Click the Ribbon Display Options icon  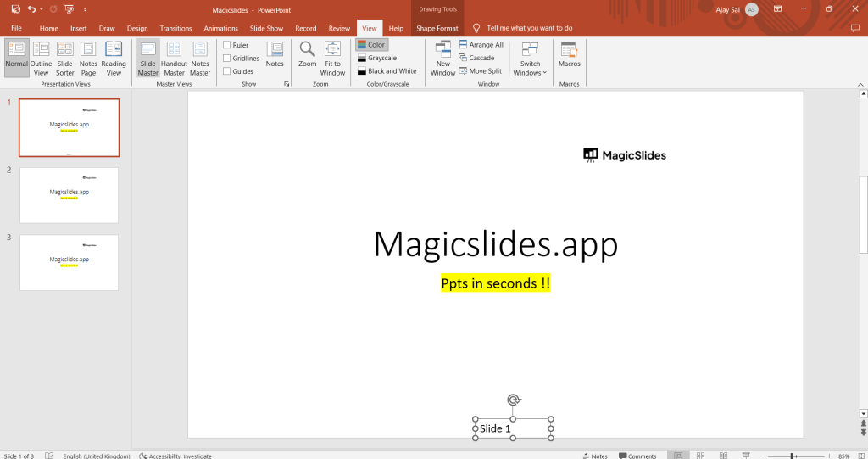pyautogui.click(x=778, y=9)
